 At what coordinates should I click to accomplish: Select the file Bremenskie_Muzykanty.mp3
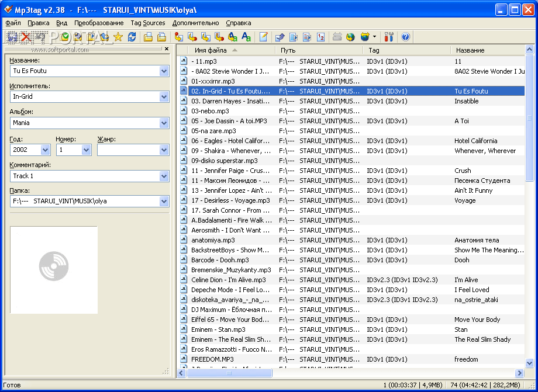[x=231, y=270]
